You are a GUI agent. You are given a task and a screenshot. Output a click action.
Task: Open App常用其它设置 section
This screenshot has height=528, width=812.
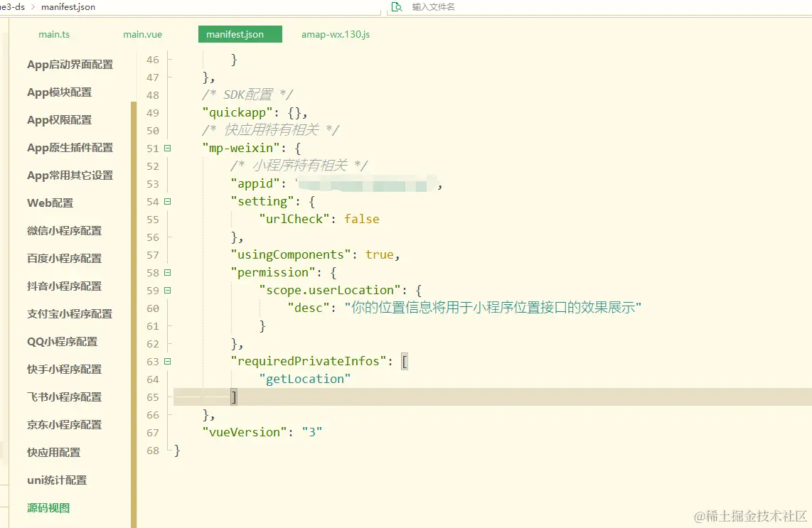[x=70, y=176]
